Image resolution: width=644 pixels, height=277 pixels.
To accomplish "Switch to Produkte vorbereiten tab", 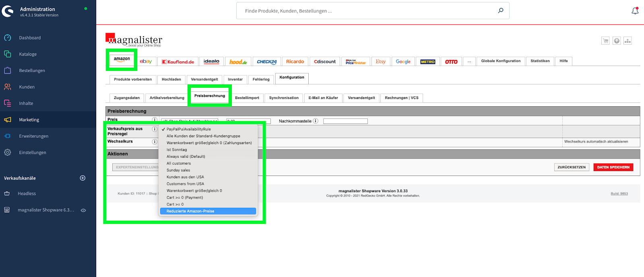I will click(x=133, y=79).
